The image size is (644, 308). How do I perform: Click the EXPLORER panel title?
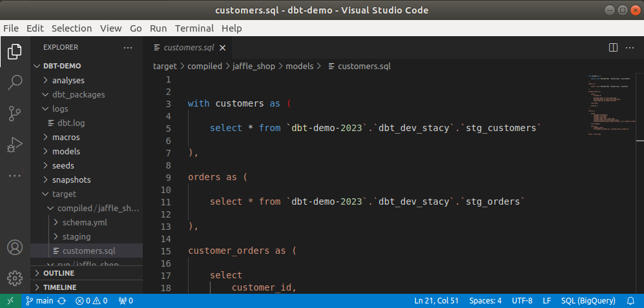pyautogui.click(x=61, y=48)
